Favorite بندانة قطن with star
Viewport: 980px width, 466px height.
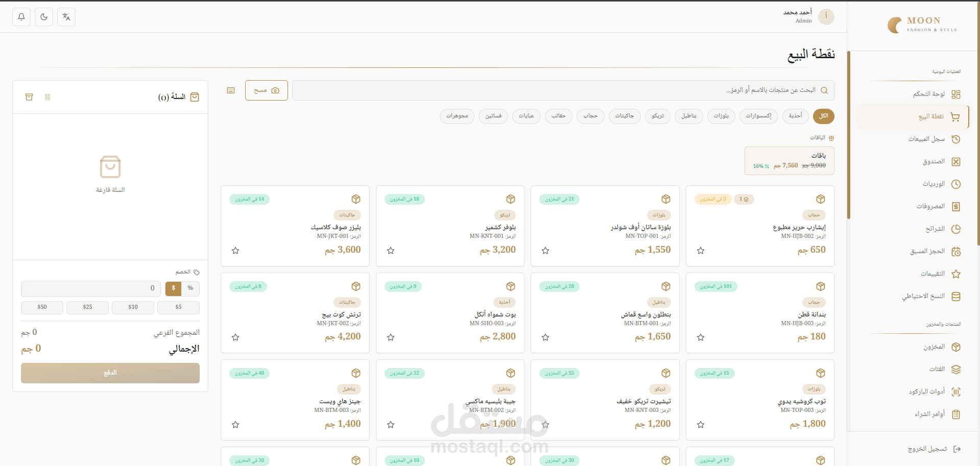[701, 337]
